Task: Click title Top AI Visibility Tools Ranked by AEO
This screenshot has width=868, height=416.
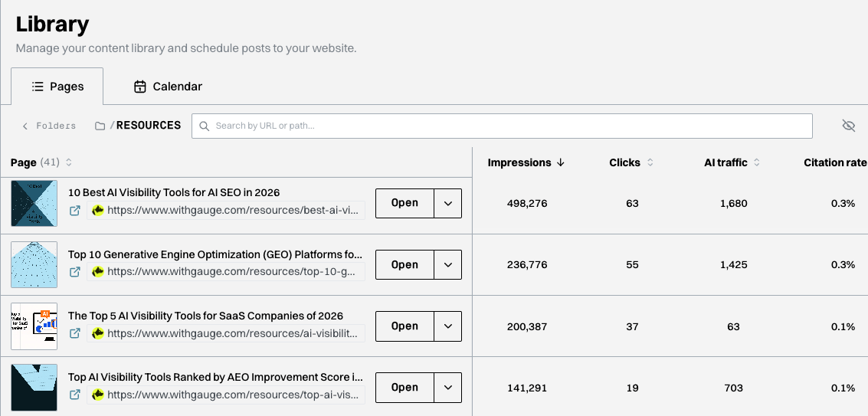Action: [216, 377]
